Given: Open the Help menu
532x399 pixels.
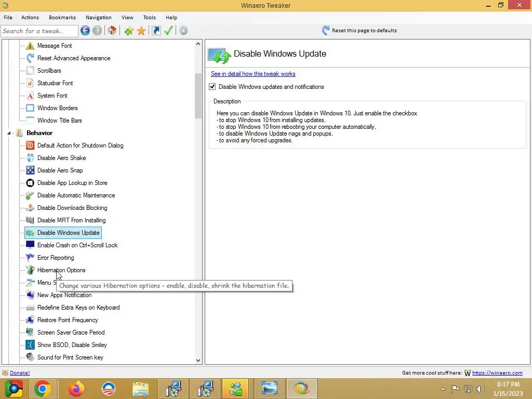Looking at the screenshot, I should click(x=171, y=17).
